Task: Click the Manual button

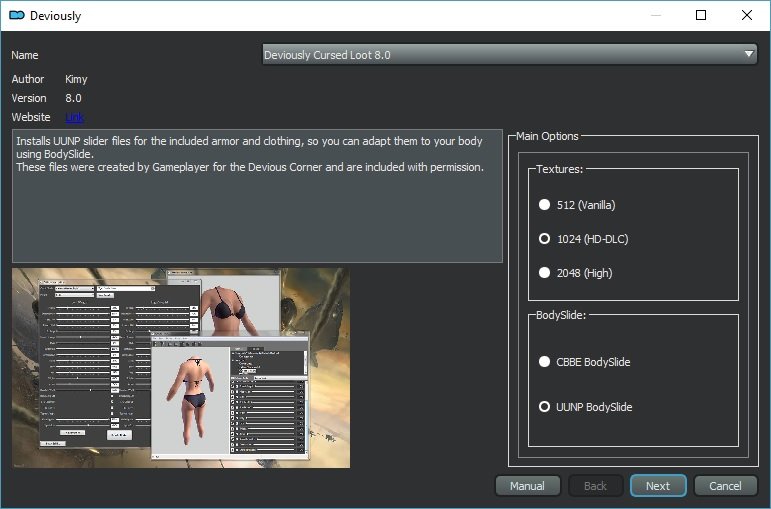Action: [527, 486]
